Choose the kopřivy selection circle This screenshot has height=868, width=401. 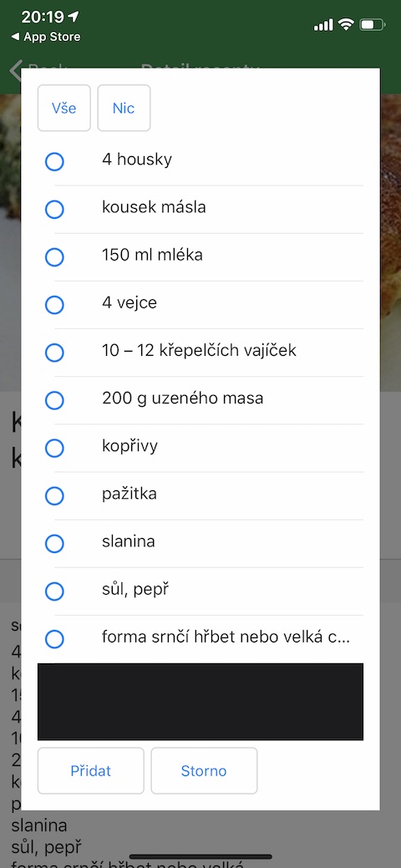click(x=54, y=448)
